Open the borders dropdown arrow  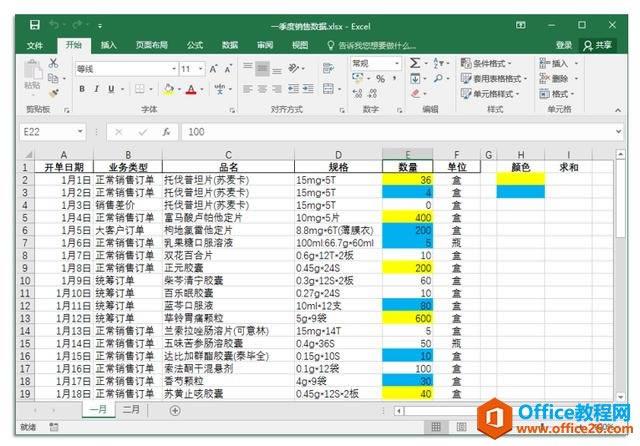[x=151, y=89]
